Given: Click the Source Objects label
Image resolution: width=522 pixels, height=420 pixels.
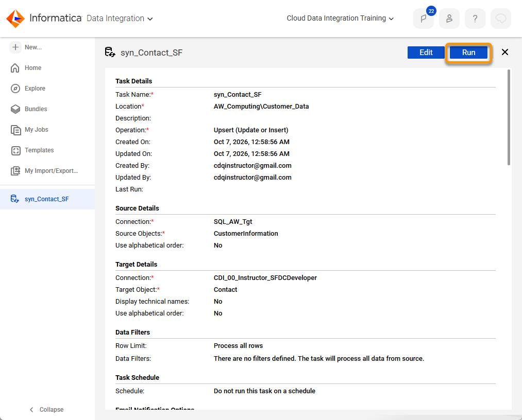Looking at the screenshot, I should click(x=140, y=234).
